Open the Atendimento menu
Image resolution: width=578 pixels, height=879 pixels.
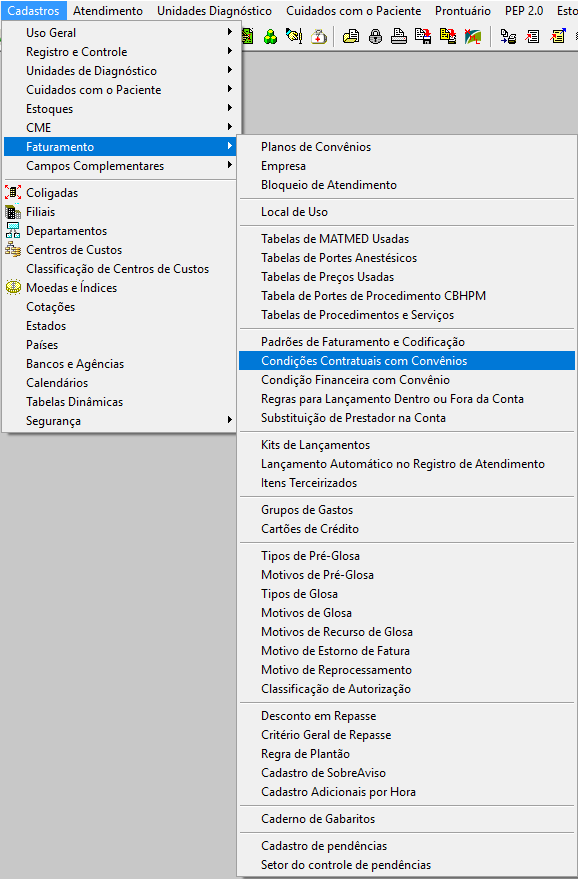(108, 11)
